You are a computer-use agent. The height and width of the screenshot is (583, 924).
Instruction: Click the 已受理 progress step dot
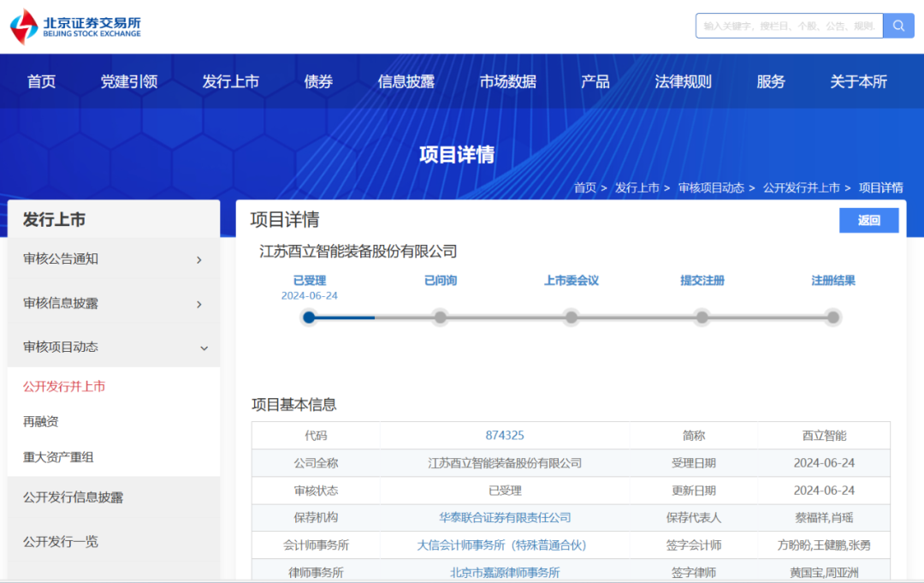click(309, 317)
